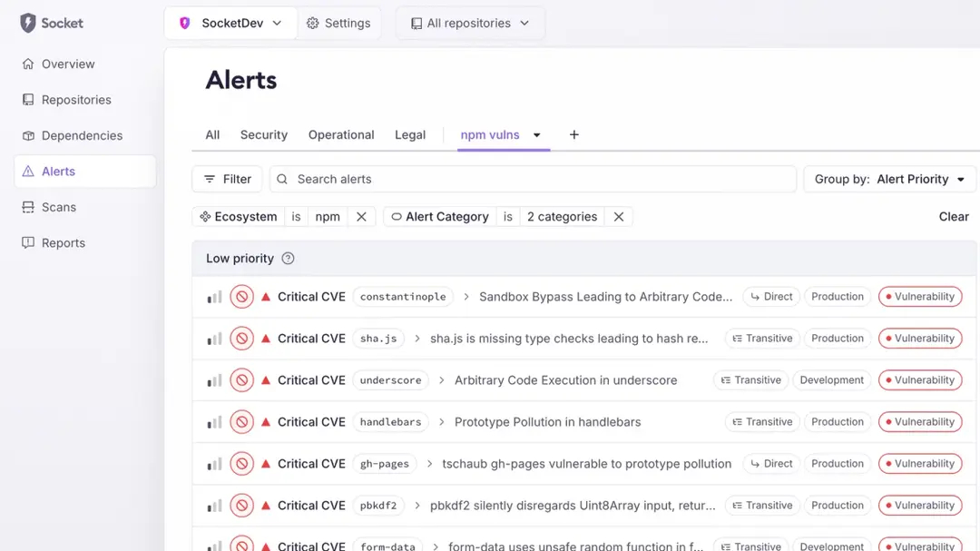Click the block icon on constantinople row

(x=241, y=297)
